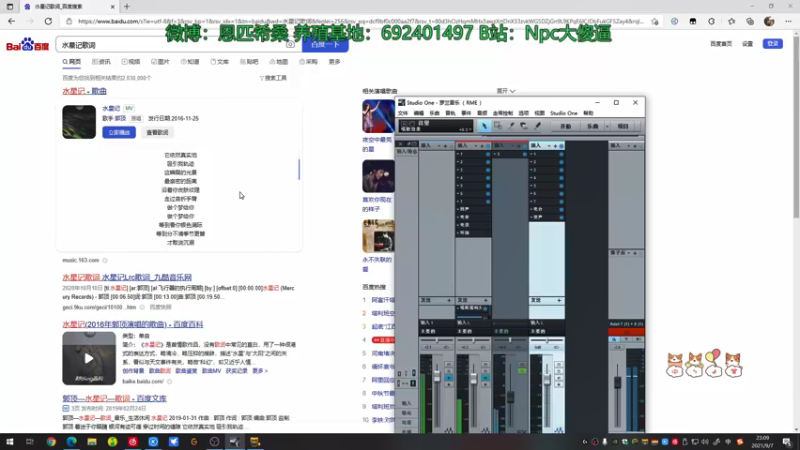Screen dimensions: 800x450
Task: Open insert menu arrow on fourth channel header
Action: pos(549,146)
